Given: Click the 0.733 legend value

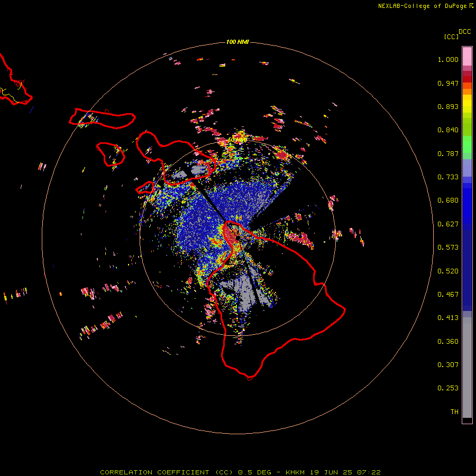Looking at the screenshot, I should click(x=448, y=177).
